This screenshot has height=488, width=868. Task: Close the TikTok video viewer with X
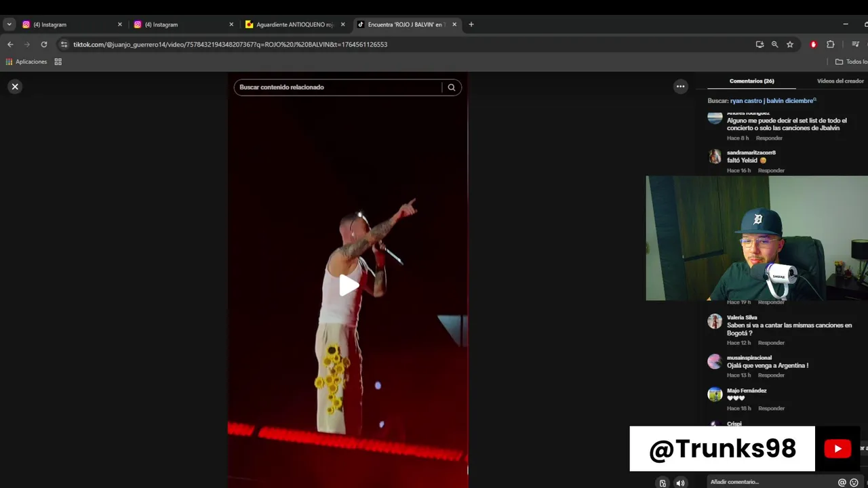[15, 87]
